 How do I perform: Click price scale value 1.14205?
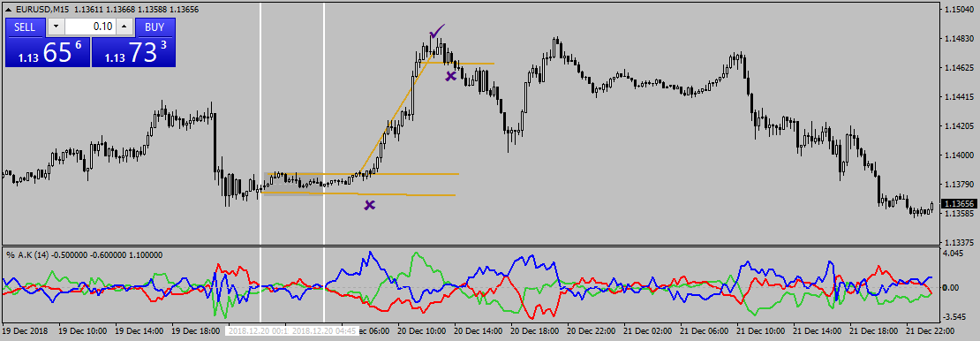(x=960, y=126)
